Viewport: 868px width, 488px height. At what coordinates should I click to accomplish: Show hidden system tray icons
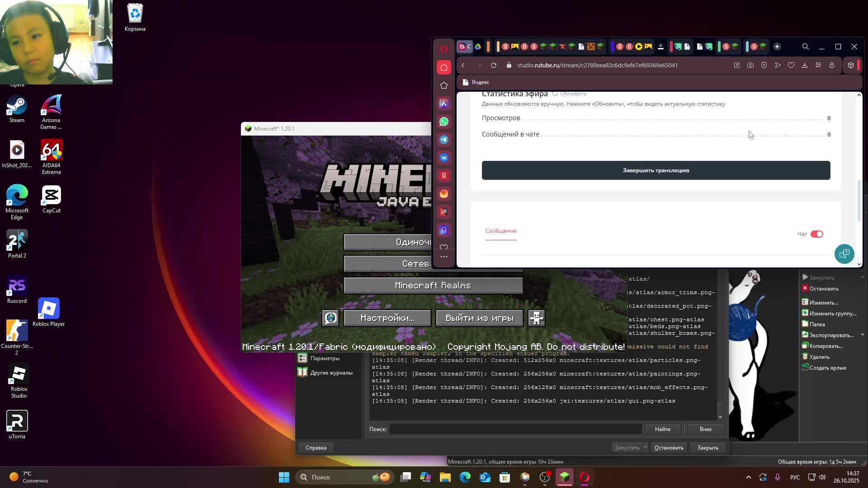749,477
